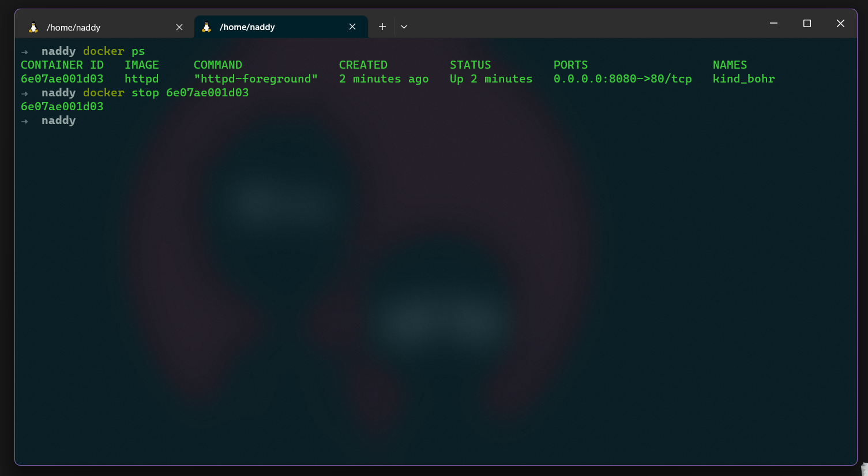The width and height of the screenshot is (868, 476).
Task: Click the '2 minutes ago' created value
Action: 384,79
